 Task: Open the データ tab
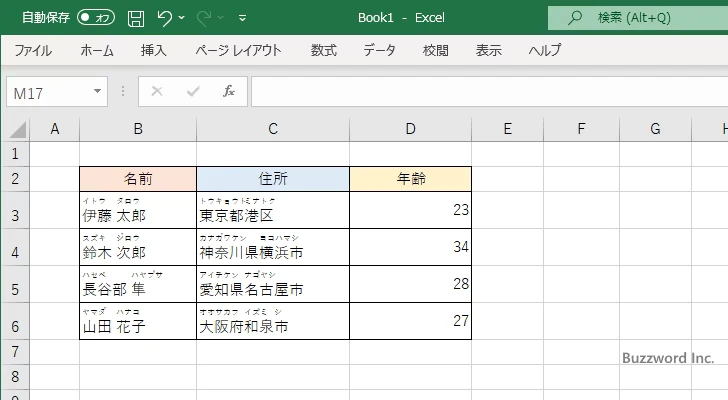(x=379, y=50)
